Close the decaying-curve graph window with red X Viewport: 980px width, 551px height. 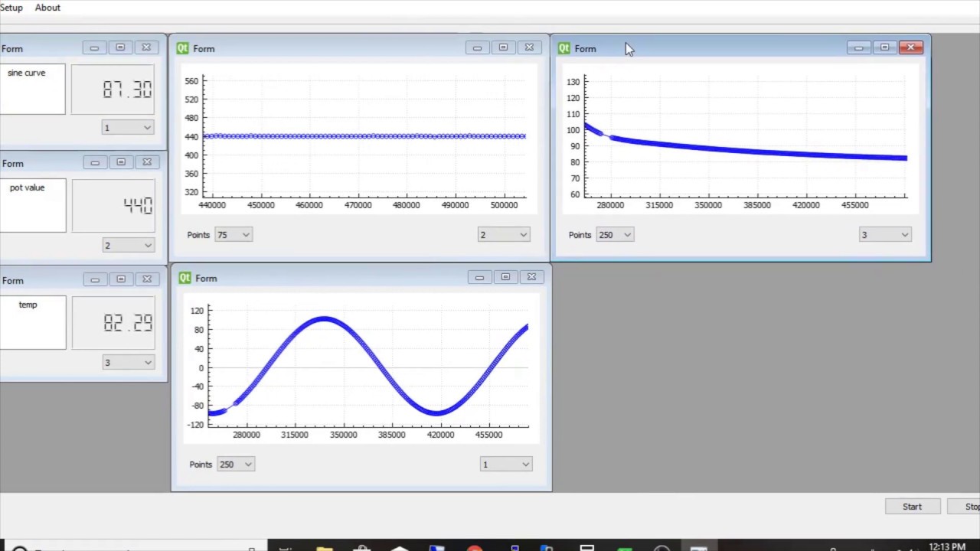[911, 47]
